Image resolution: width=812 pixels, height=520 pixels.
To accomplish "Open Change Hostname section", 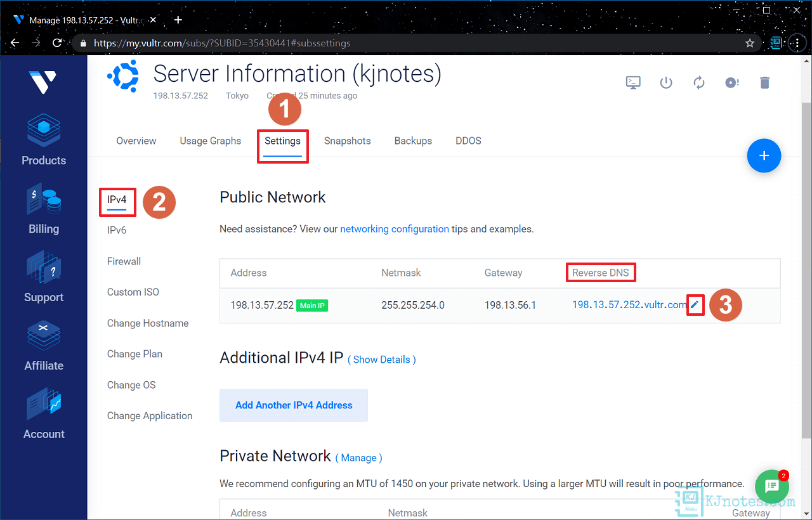I will pyautogui.click(x=148, y=323).
